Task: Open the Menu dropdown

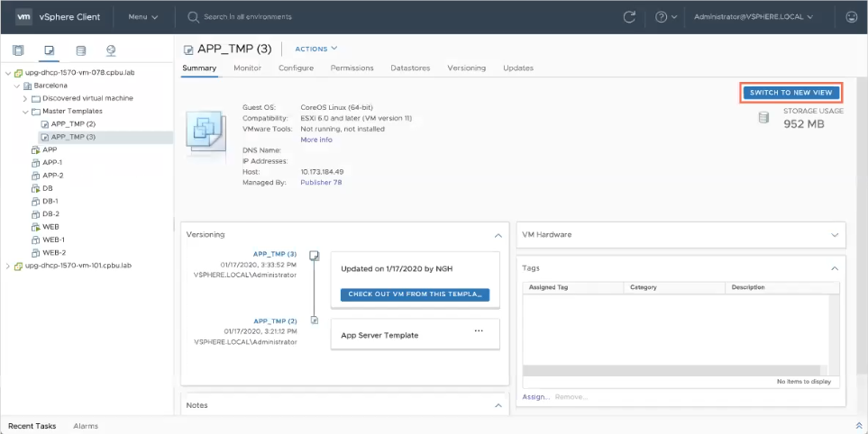Action: [x=143, y=17]
